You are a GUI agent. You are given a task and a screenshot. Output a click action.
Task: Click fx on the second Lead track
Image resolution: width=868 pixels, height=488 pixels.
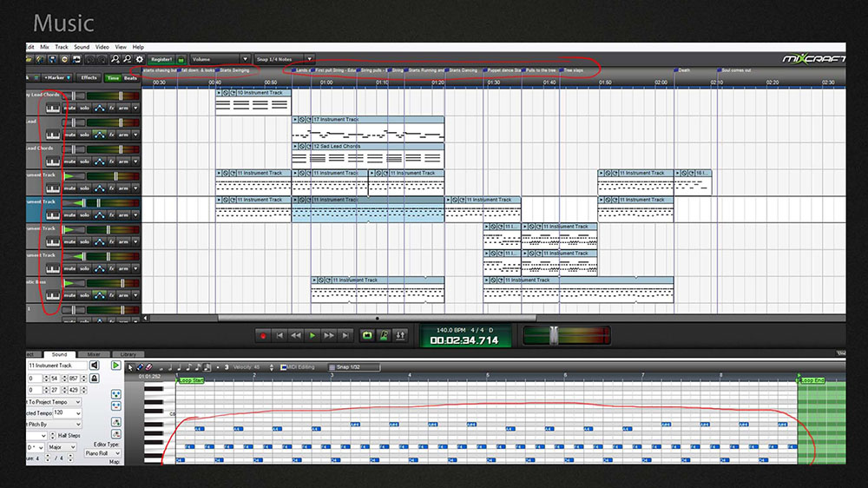111,135
